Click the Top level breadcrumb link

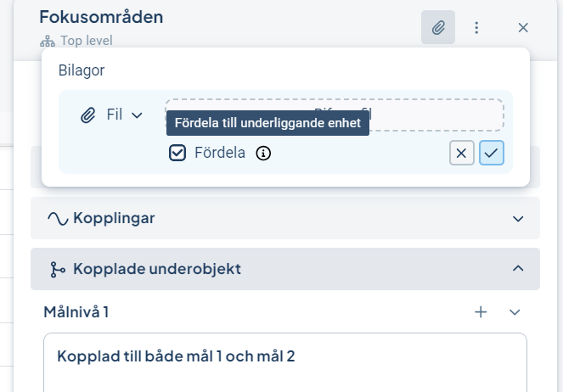[86, 41]
